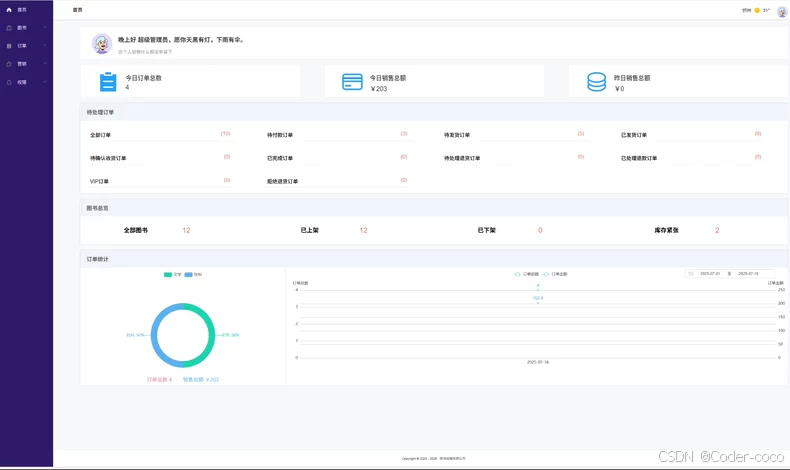Image resolution: width=790 pixels, height=470 pixels.
Task: Open the 全部订单 link
Action: pyautogui.click(x=100, y=135)
